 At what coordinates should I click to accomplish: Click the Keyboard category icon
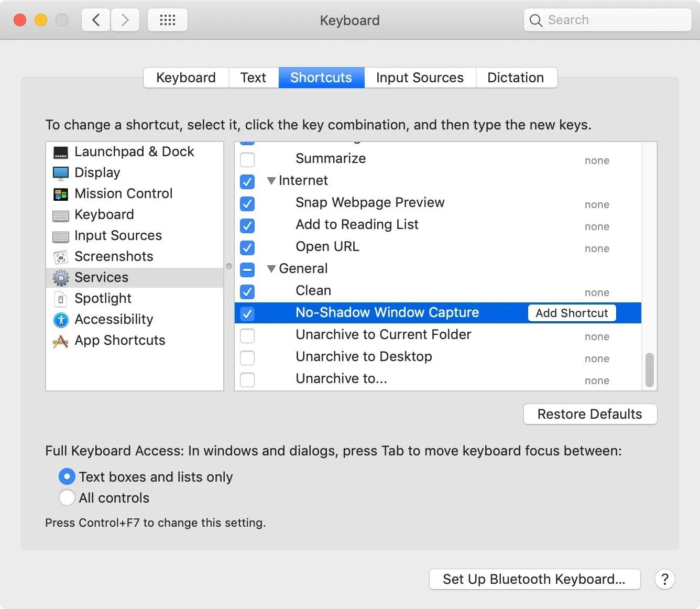(61, 215)
